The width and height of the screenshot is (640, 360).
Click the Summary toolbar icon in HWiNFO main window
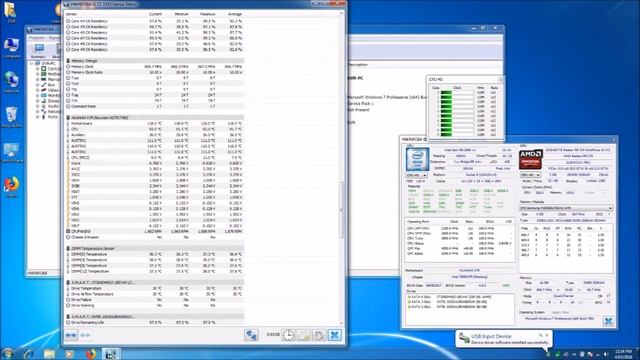38,51
